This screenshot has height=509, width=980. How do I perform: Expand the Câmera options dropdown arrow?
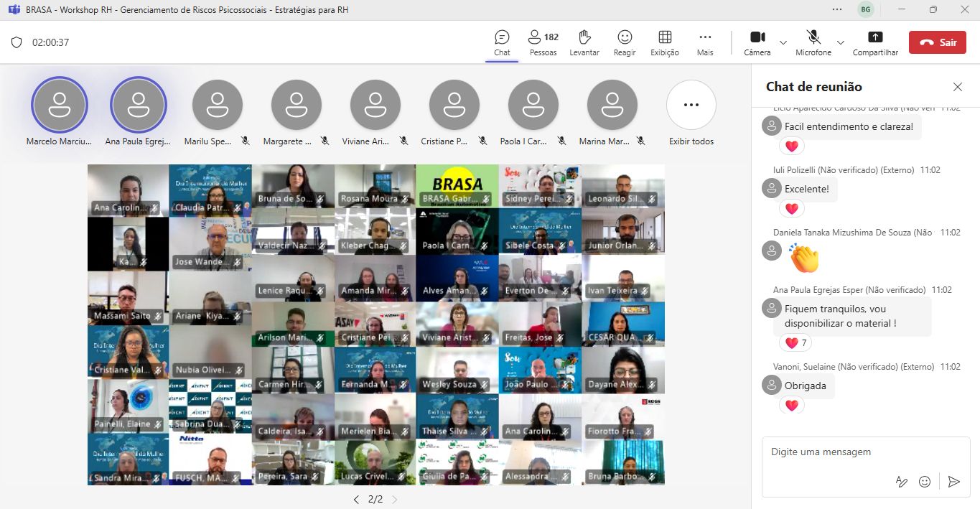(x=783, y=42)
